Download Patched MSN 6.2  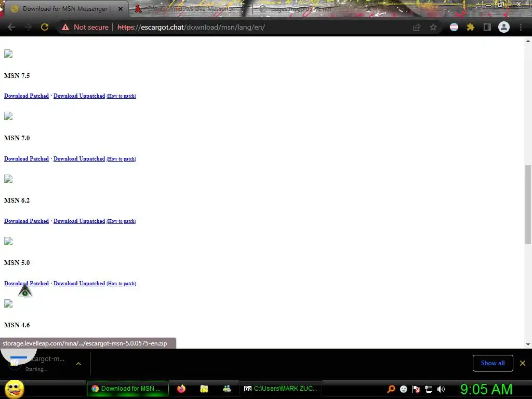(26, 221)
